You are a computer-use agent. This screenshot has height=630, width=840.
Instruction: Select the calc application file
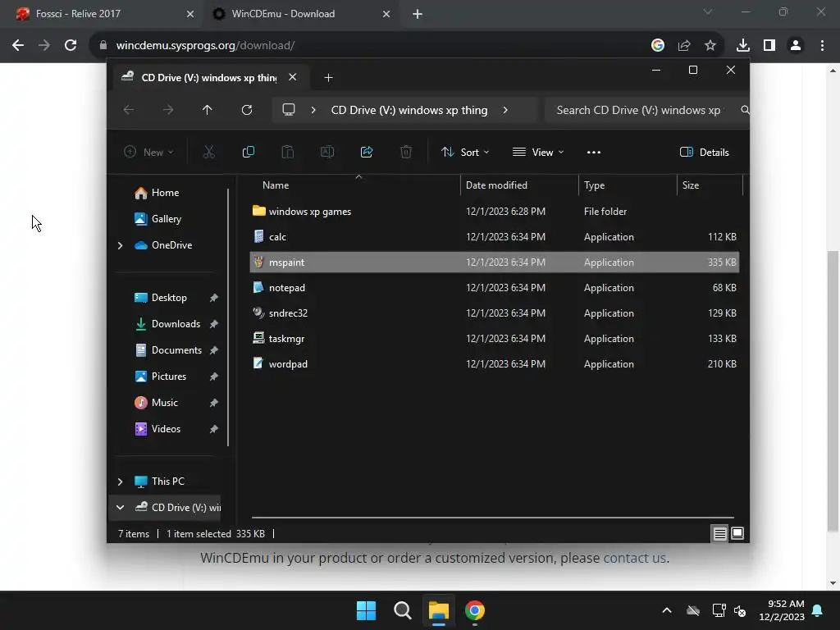[494, 237]
